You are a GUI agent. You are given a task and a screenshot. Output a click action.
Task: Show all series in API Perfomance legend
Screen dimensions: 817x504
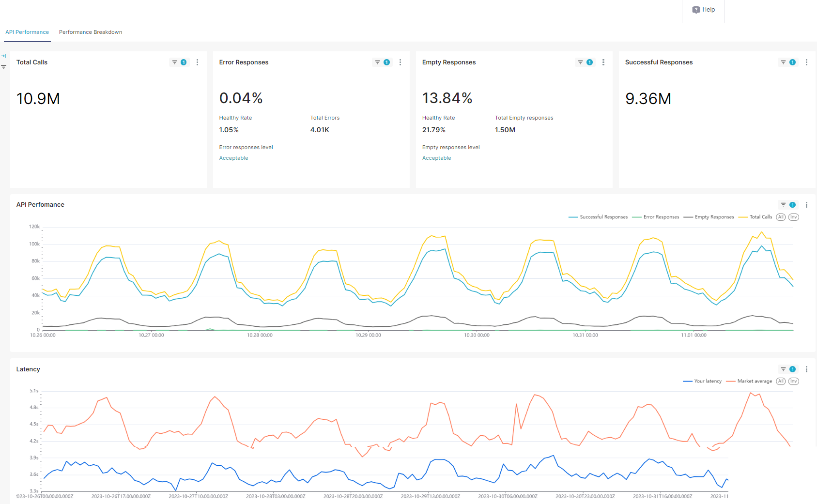click(x=781, y=217)
